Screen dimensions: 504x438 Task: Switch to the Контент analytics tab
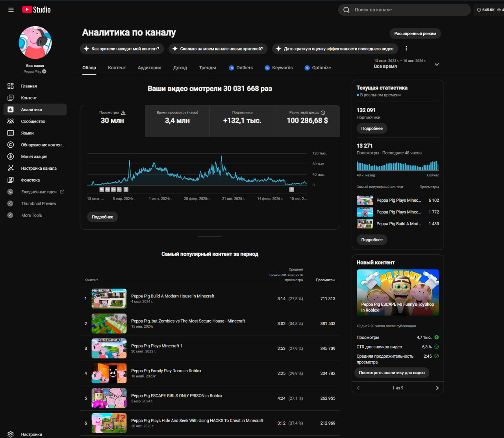pos(117,68)
